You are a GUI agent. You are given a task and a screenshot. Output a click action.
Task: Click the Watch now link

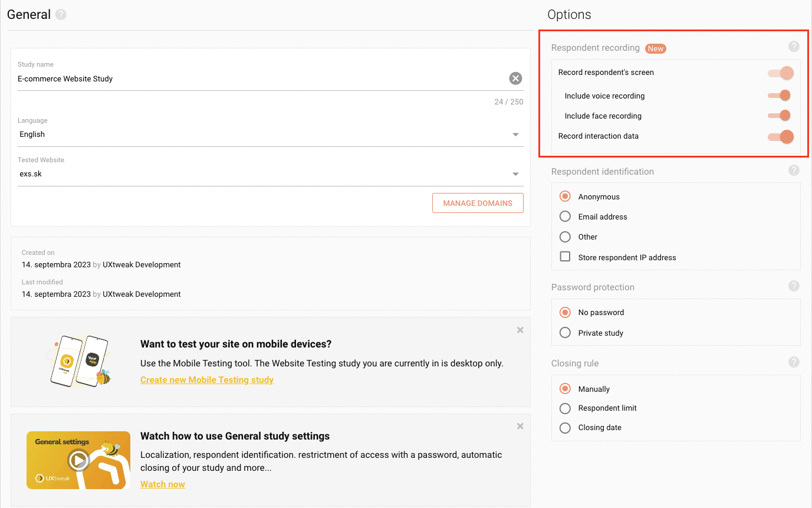click(163, 484)
